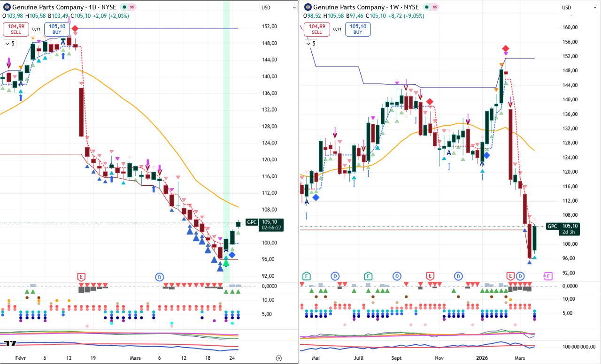Viewport: 601px width, 364px height.
Task: Open the USD currency dropdown on weekly chart
Action: (579, 7)
